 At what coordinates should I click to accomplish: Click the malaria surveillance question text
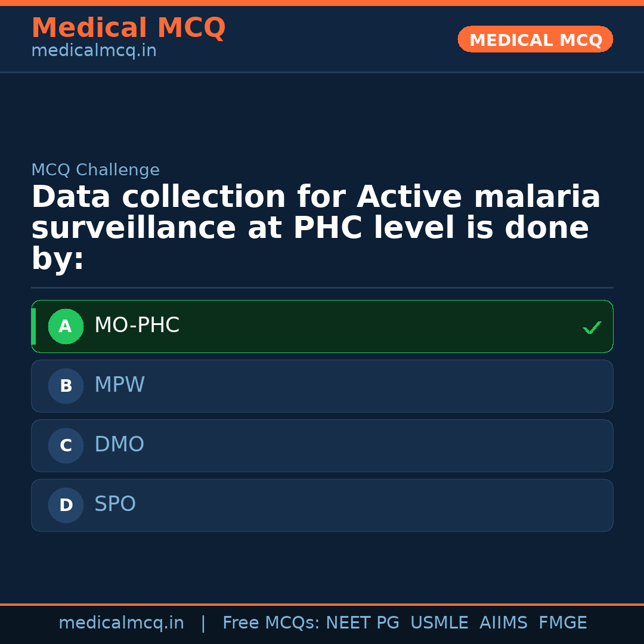pyautogui.click(x=316, y=228)
